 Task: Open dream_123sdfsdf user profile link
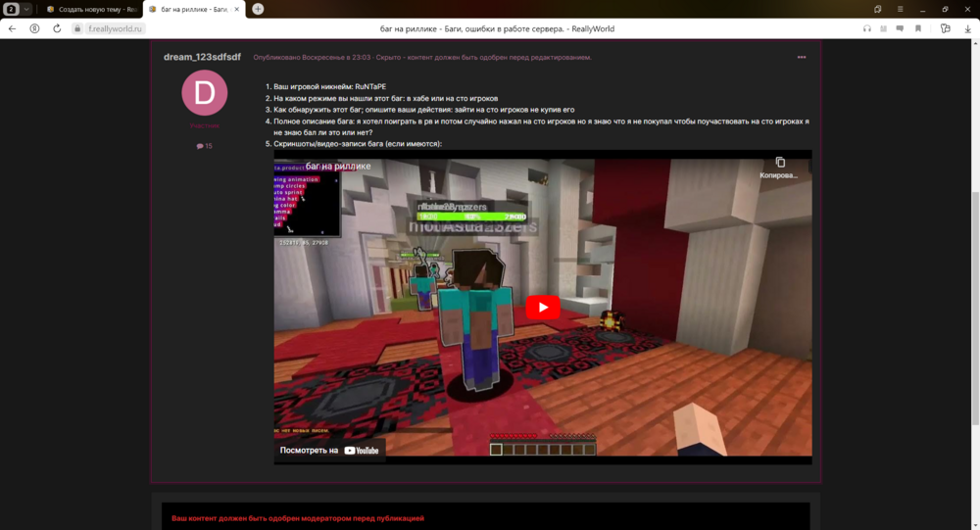click(x=202, y=57)
